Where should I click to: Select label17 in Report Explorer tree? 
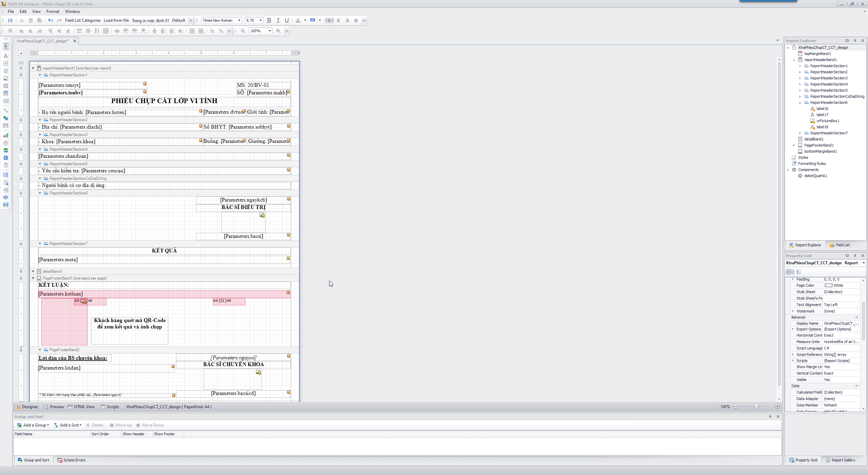[x=822, y=115]
